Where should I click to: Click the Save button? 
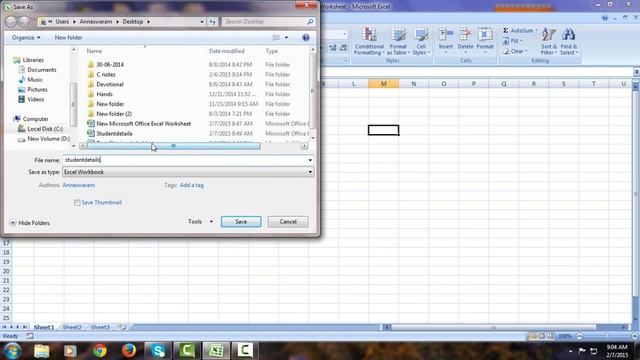[241, 222]
